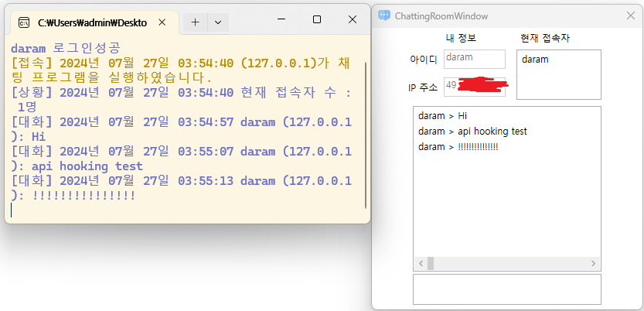
Task: Open a new terminal tab with plus button
Action: coord(195,22)
